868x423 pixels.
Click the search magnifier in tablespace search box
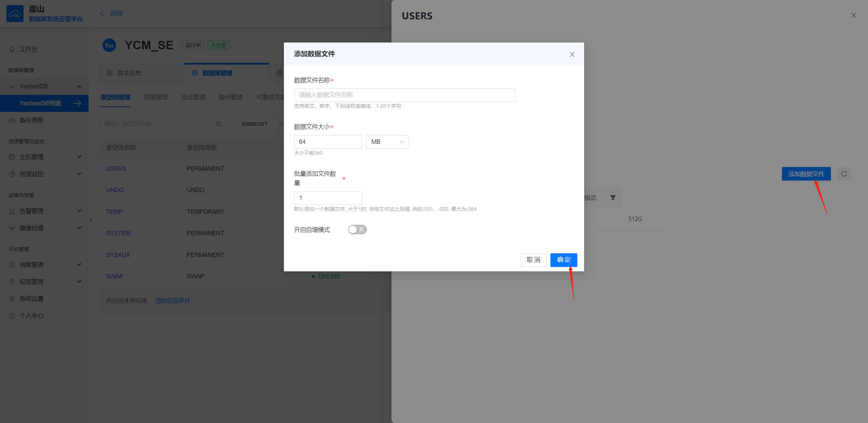(x=219, y=124)
